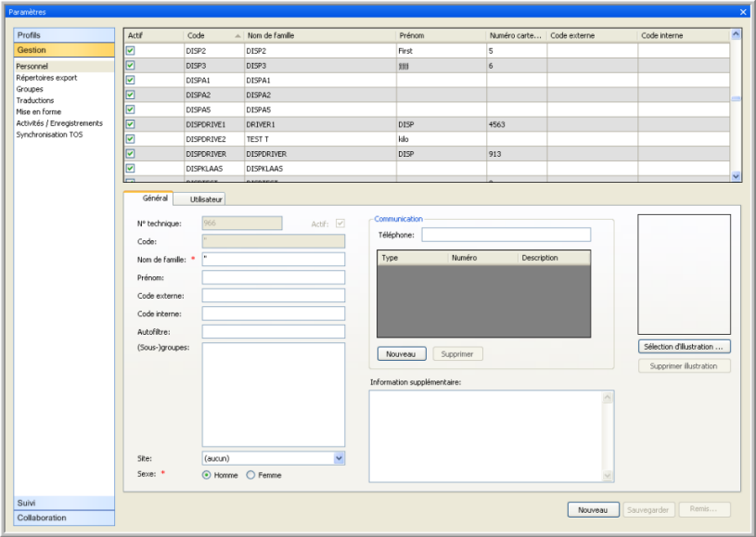Uncheck Actif checkbox for DISP2 row
This screenshot has width=756, height=537.
[131, 50]
